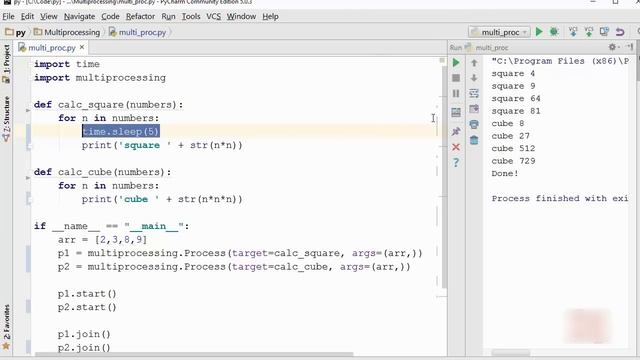The image size is (640, 360).
Task: Click the p2.join() line
Action: [84, 347]
